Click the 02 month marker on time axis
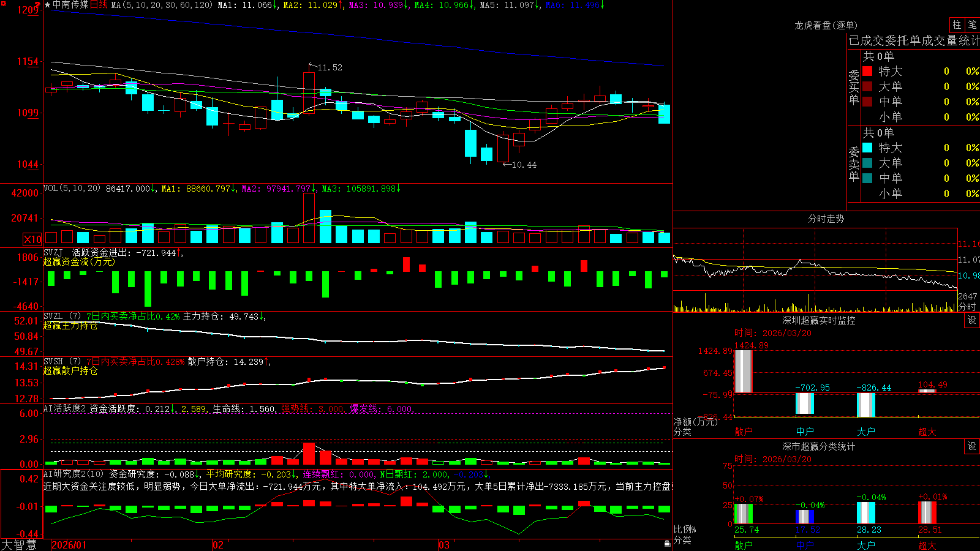The height and width of the screenshot is (551, 980). (218, 545)
